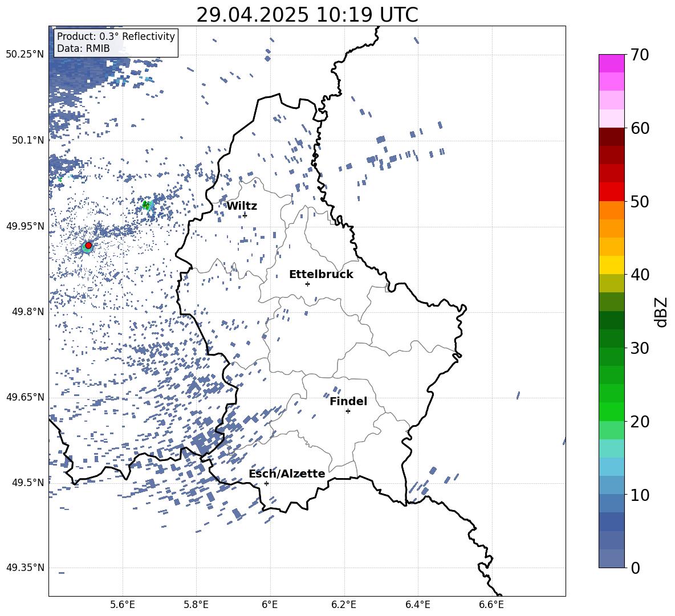675x616 pixels.
Task: Click the 6.6°E longitude label
Action: point(491,605)
